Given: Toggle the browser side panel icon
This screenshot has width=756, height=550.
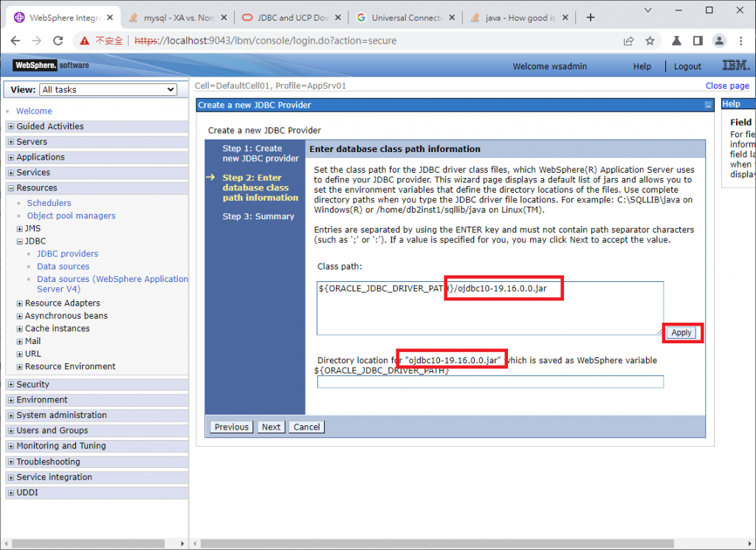Looking at the screenshot, I should (x=698, y=41).
